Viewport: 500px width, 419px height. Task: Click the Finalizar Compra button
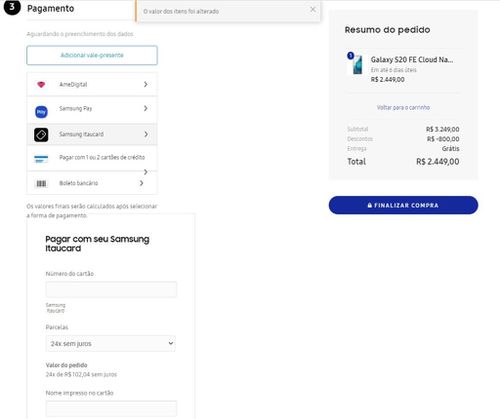(403, 205)
